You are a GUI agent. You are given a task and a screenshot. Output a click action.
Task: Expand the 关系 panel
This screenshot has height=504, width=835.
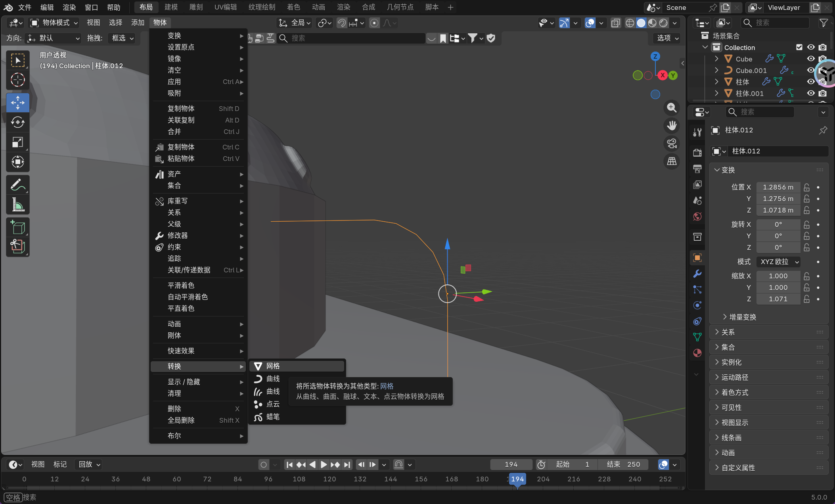click(728, 332)
